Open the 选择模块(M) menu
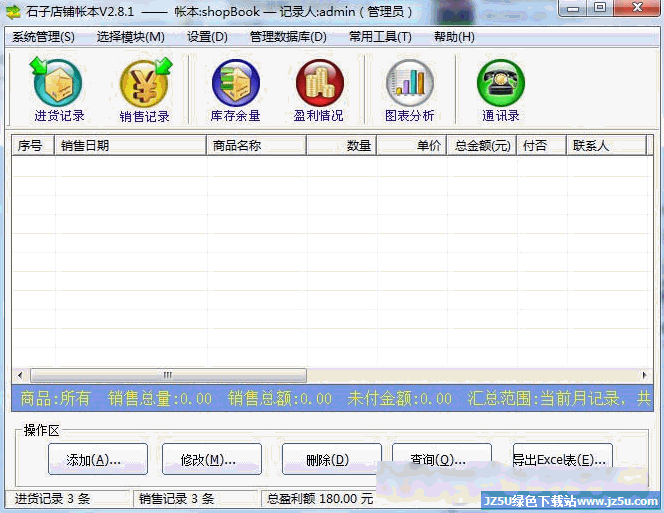Screen dimensions: 664x513 pos(130,37)
